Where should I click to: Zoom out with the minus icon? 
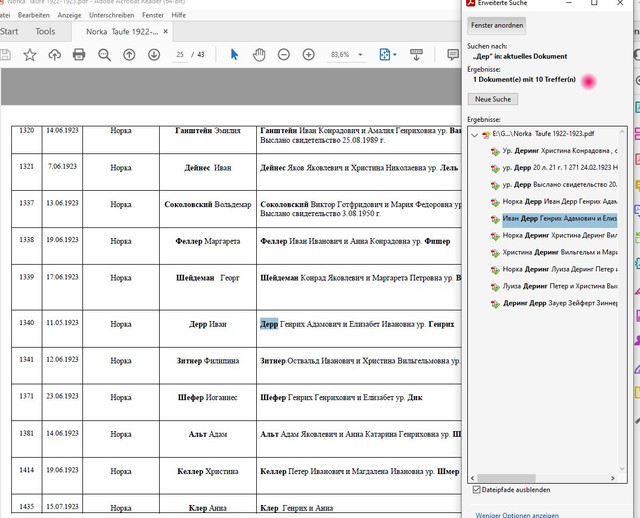tap(284, 55)
